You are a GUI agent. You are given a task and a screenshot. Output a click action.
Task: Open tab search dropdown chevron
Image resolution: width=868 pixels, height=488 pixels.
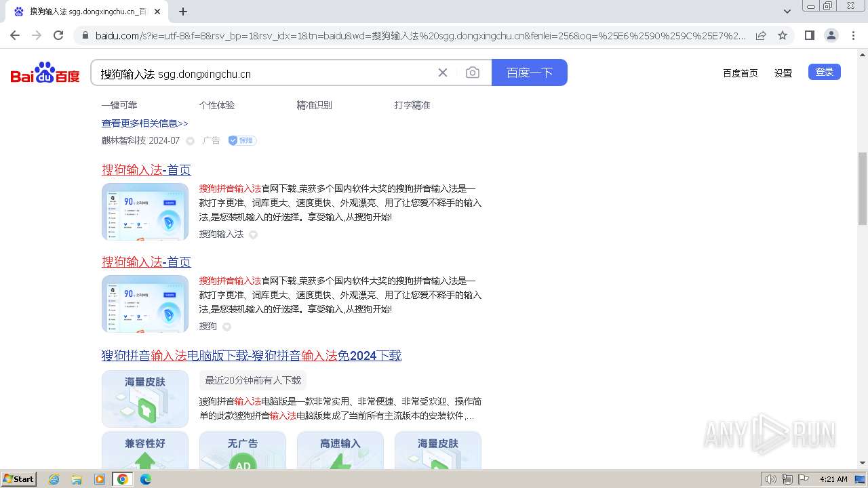tap(787, 12)
